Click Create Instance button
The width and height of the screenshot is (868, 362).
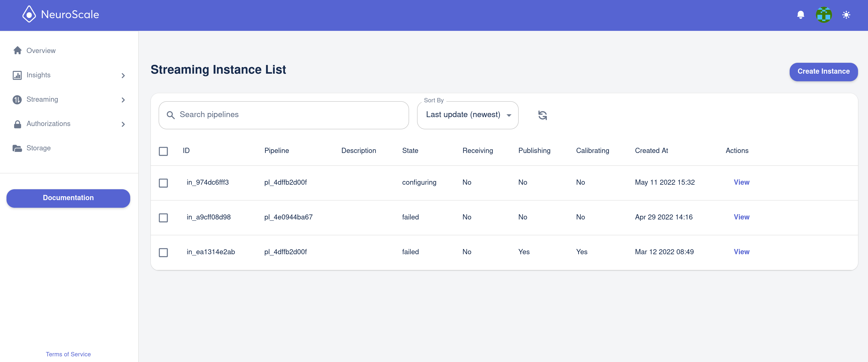pos(824,72)
